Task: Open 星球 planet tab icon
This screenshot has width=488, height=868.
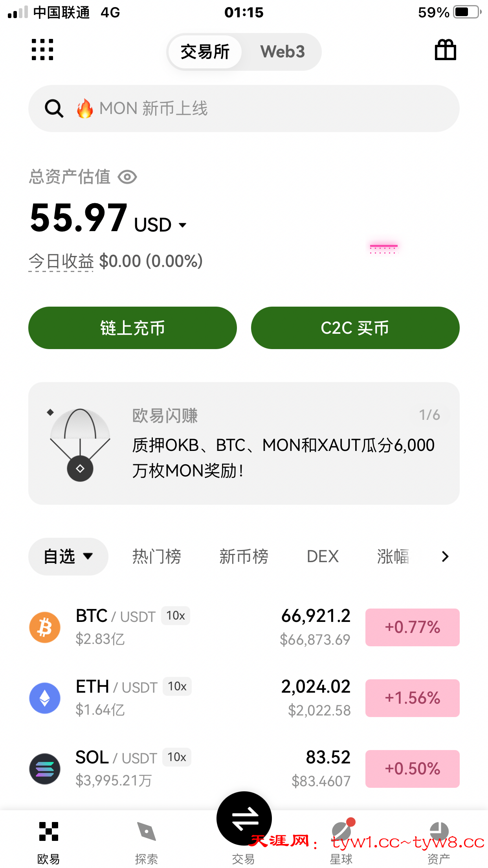Action: [341, 832]
